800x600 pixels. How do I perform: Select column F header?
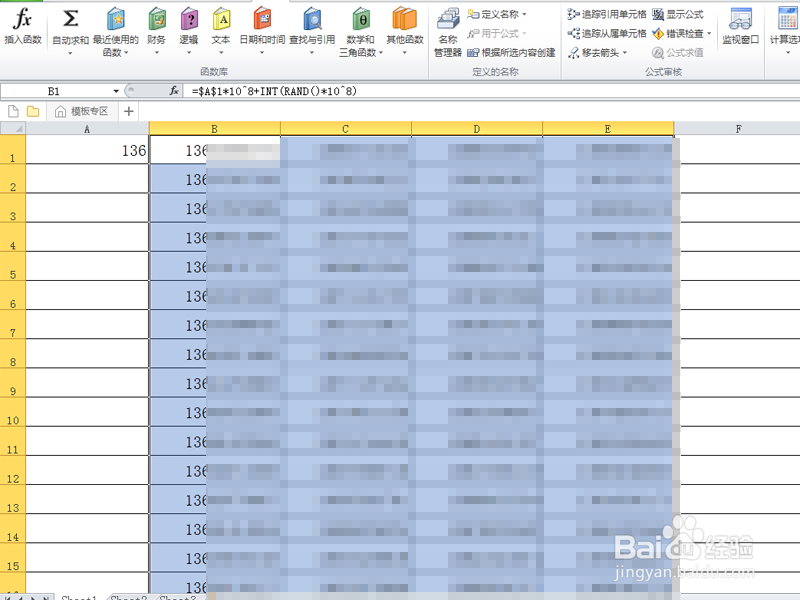(738, 129)
